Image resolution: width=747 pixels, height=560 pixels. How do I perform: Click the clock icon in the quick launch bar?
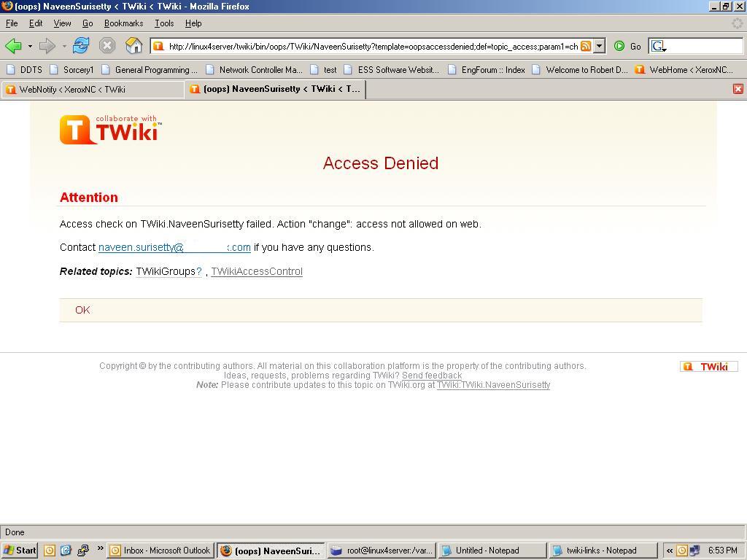click(50, 550)
